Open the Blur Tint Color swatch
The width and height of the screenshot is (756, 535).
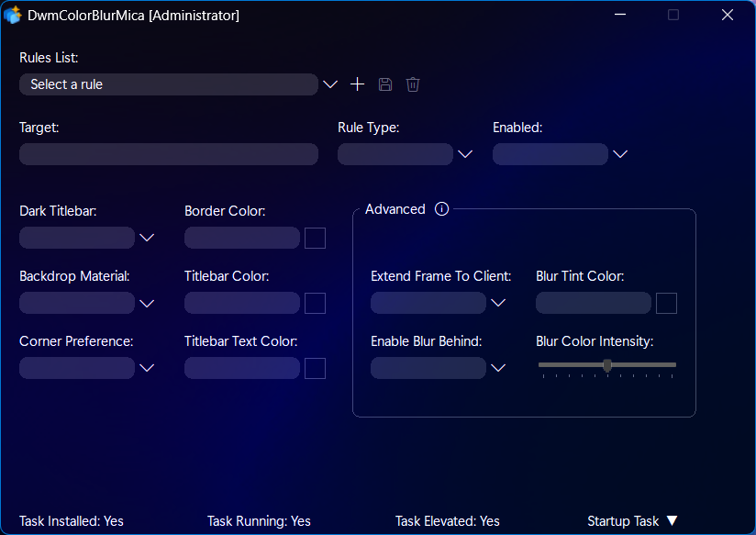pos(667,304)
